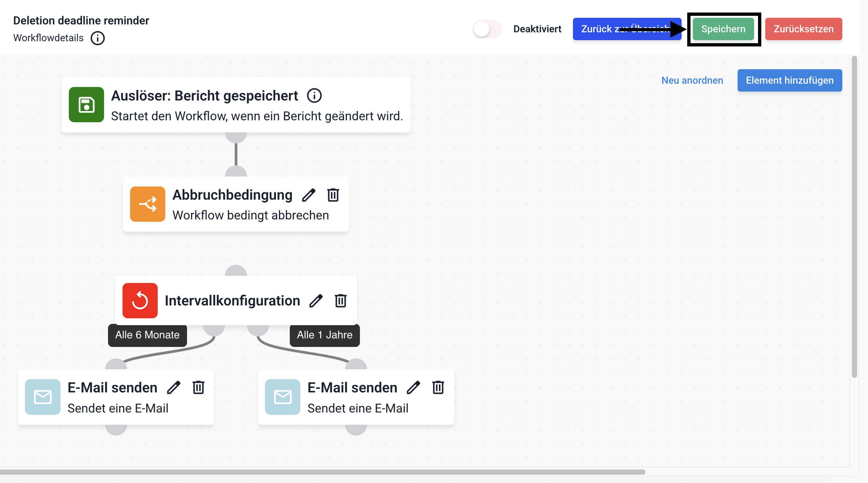Select the Alle 6 Monate branch label
Image resolution: width=868 pixels, height=483 pixels.
point(147,335)
